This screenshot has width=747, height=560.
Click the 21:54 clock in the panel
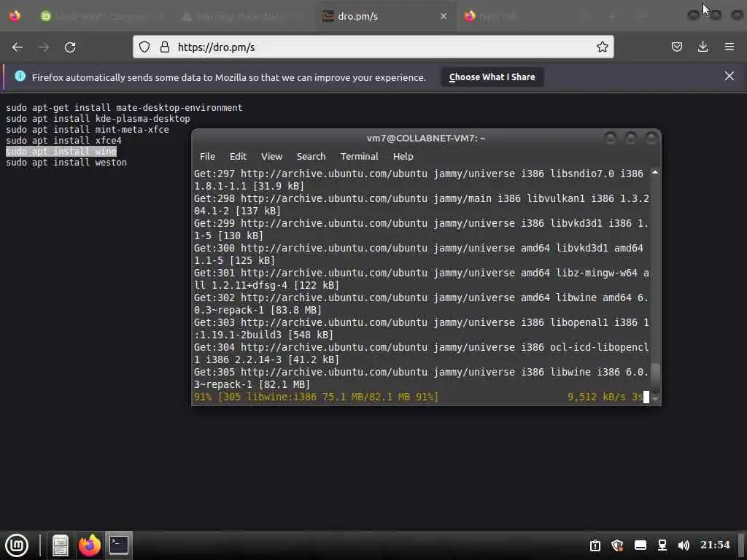coord(715,545)
